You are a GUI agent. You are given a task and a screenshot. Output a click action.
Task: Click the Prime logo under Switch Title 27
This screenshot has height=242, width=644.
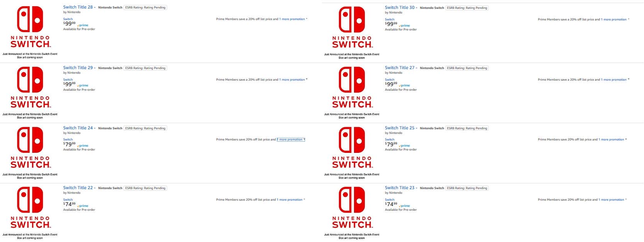[x=404, y=85]
